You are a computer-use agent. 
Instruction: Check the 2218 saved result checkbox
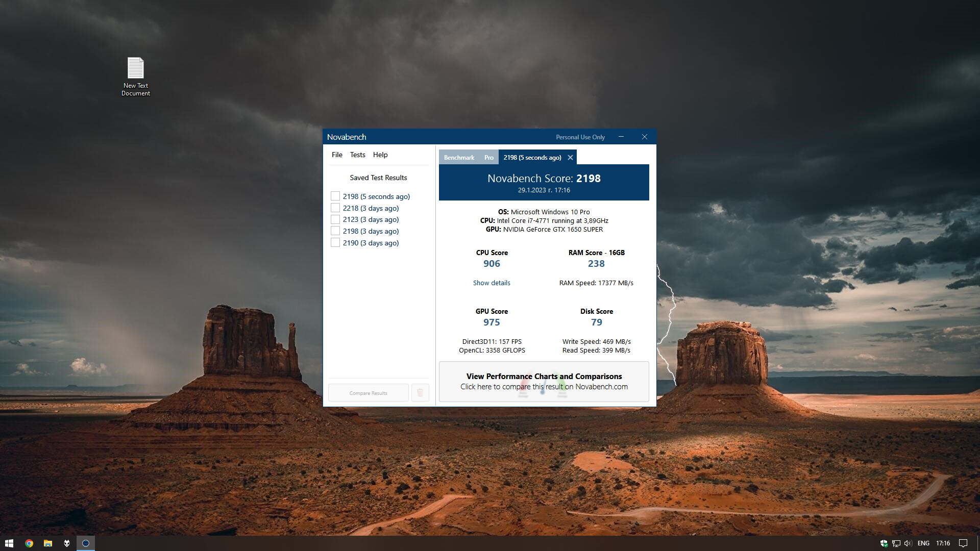pos(335,208)
